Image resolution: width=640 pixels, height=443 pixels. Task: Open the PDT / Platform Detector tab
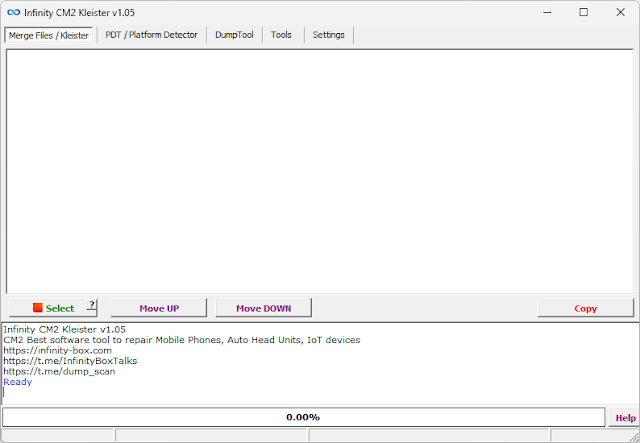point(151,35)
